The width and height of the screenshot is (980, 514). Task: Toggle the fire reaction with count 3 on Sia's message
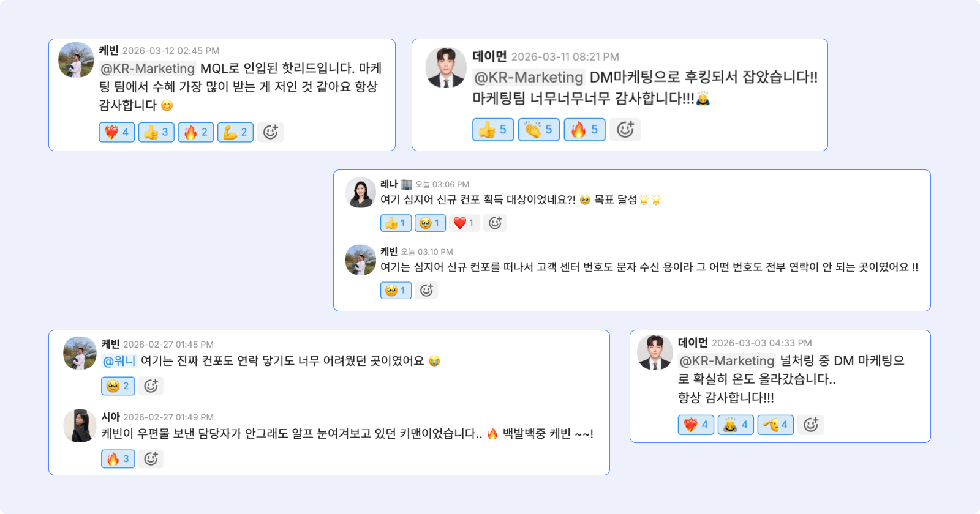(118, 459)
